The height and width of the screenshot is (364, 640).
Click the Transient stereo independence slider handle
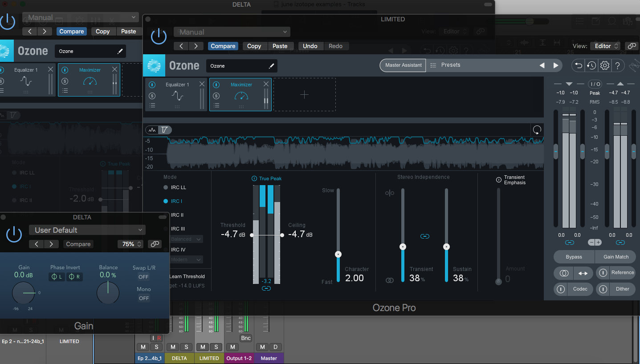[x=403, y=247]
